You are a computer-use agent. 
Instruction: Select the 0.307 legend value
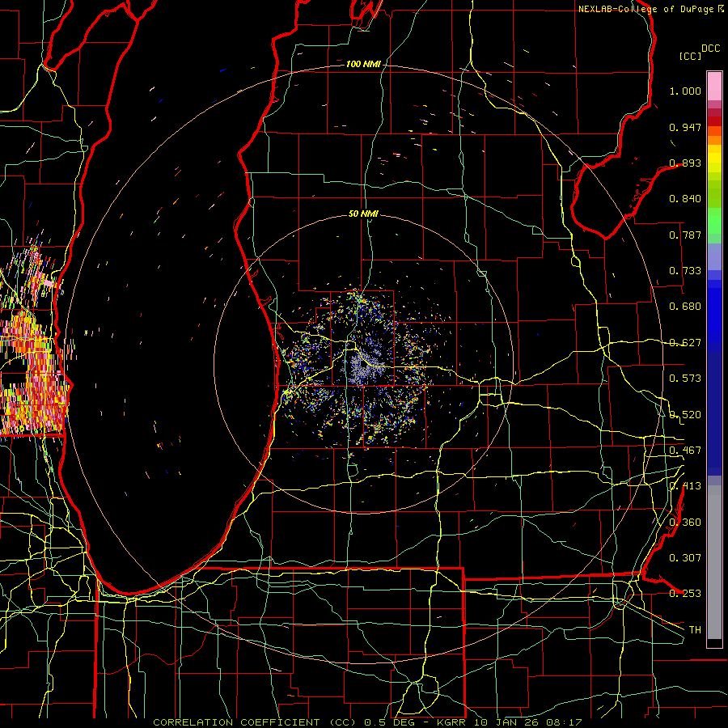pyautogui.click(x=685, y=558)
